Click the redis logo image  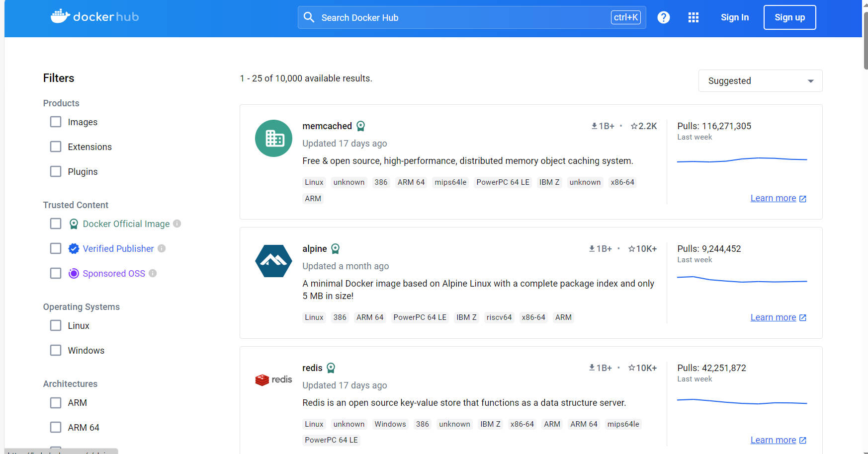tap(273, 379)
